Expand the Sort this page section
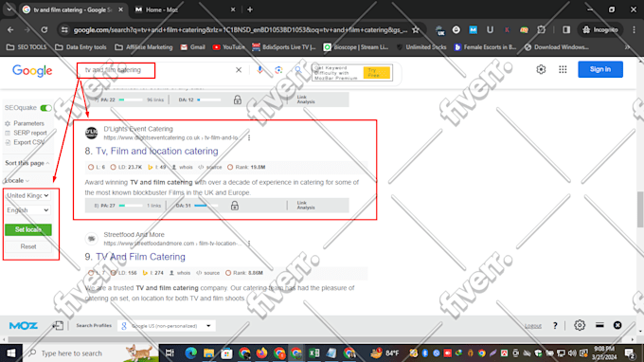 pyautogui.click(x=27, y=163)
